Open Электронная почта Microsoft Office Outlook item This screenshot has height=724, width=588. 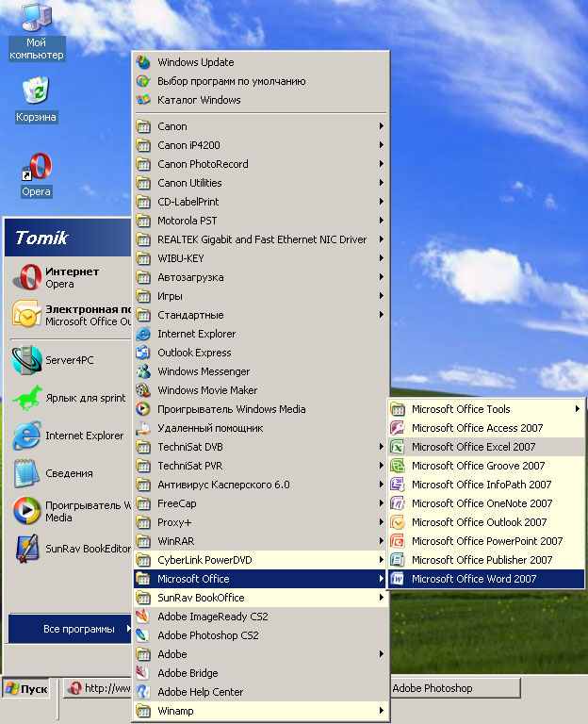(69, 315)
